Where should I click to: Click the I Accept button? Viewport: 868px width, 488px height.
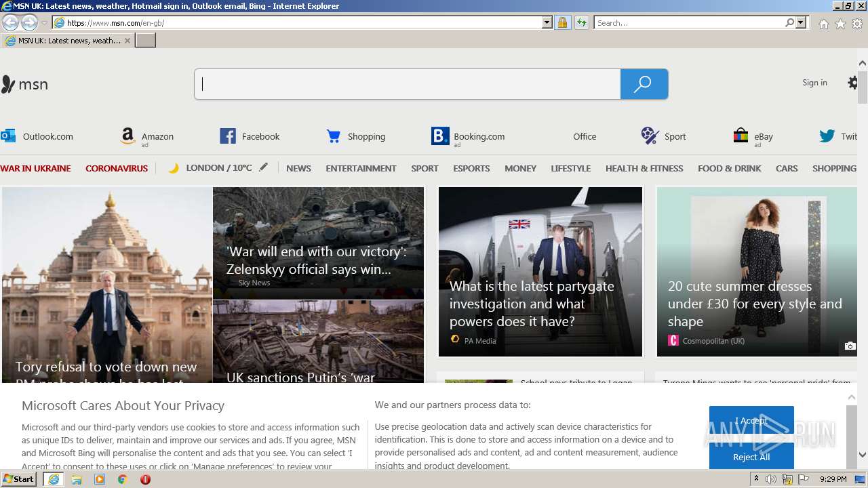pyautogui.click(x=751, y=421)
